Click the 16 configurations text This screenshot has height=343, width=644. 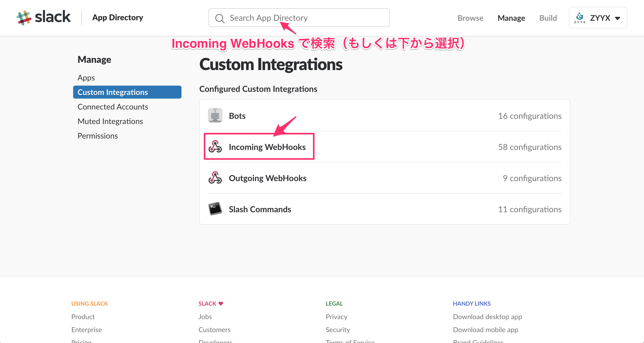(x=530, y=116)
